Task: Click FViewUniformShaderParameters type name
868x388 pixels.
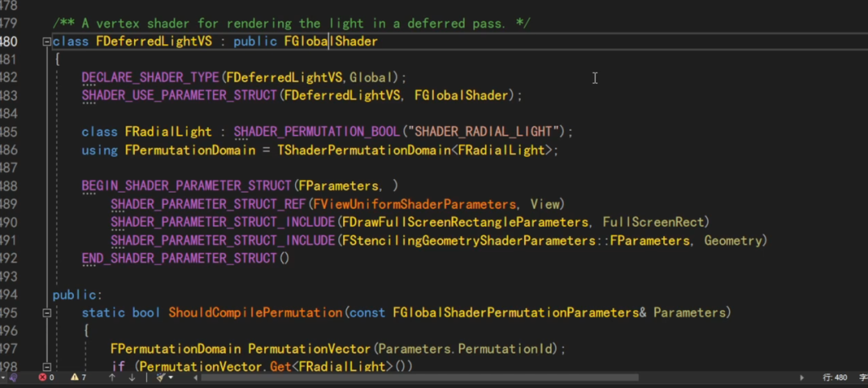Action: (x=415, y=204)
